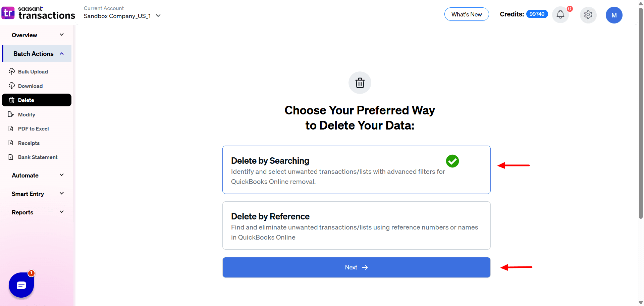Open the notifications bell icon

[560, 15]
